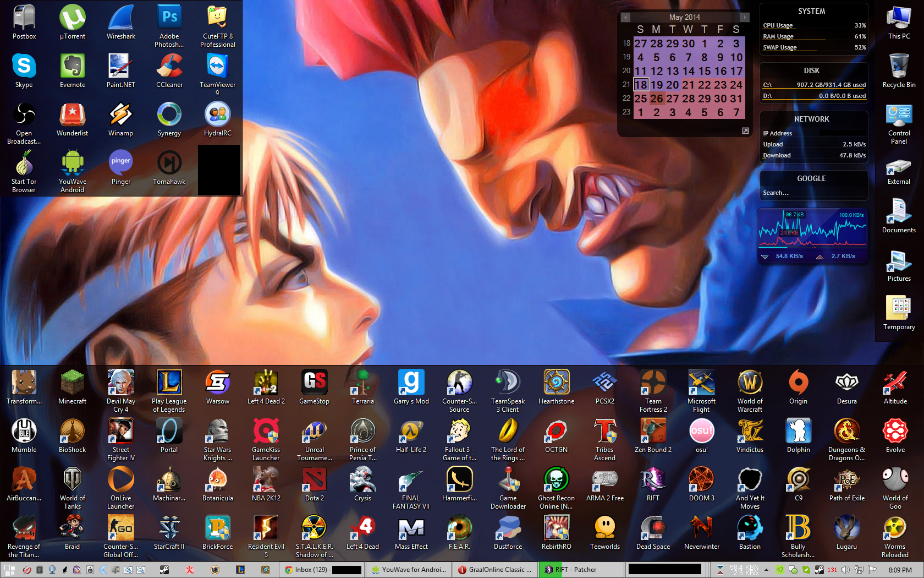This screenshot has height=578, width=924.
Task: Launch Paint.NET from desktop
Action: coord(121,70)
